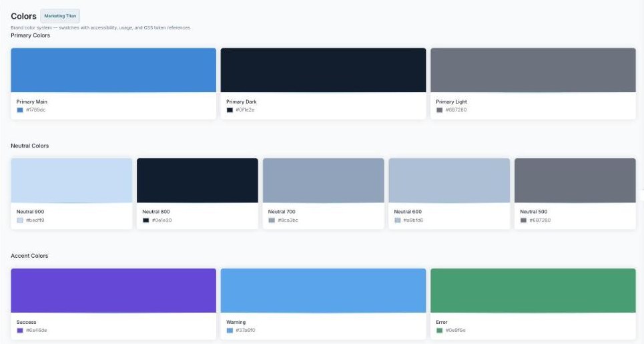Click the small color chip under Neutral 600

point(398,220)
